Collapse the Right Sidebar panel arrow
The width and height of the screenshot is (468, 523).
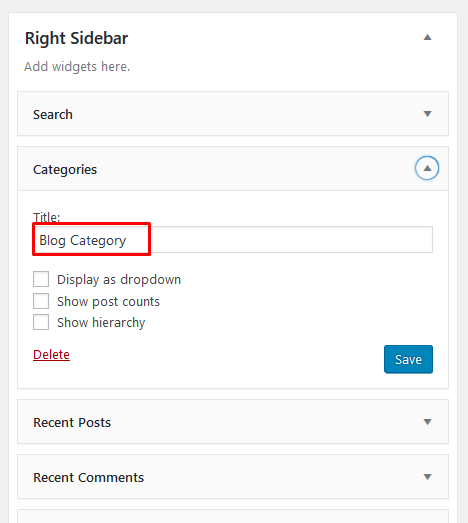427,37
